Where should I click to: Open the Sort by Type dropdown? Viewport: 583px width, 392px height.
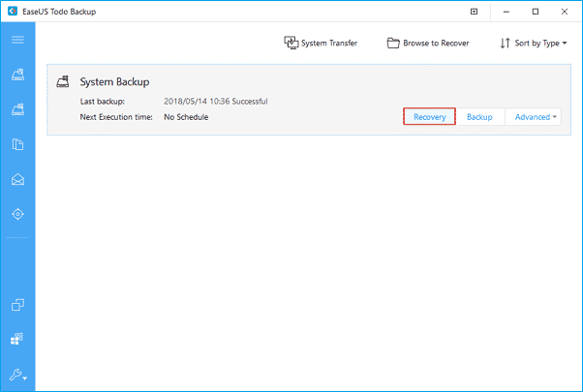534,44
